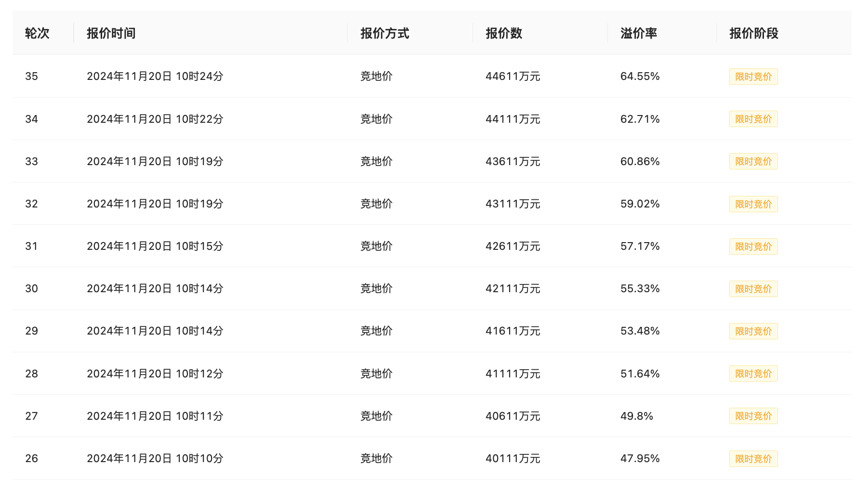Click the 64.55% premium rate cell
The height and width of the screenshot is (491, 868).
tap(640, 76)
